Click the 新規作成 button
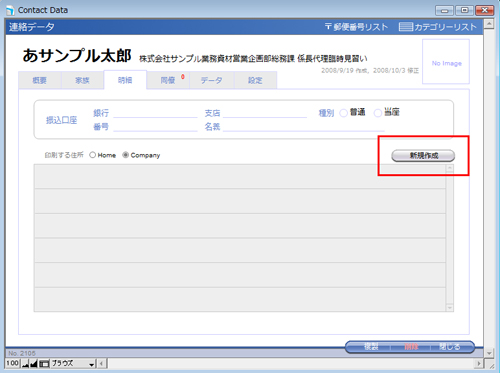The height and width of the screenshot is (373, 500). (423, 156)
